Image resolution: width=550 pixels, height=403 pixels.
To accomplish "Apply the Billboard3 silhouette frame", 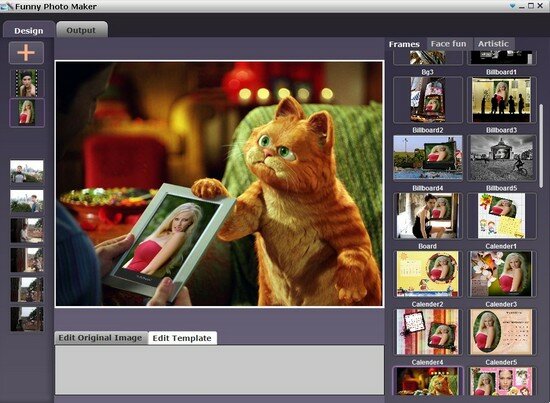I will pos(502,100).
